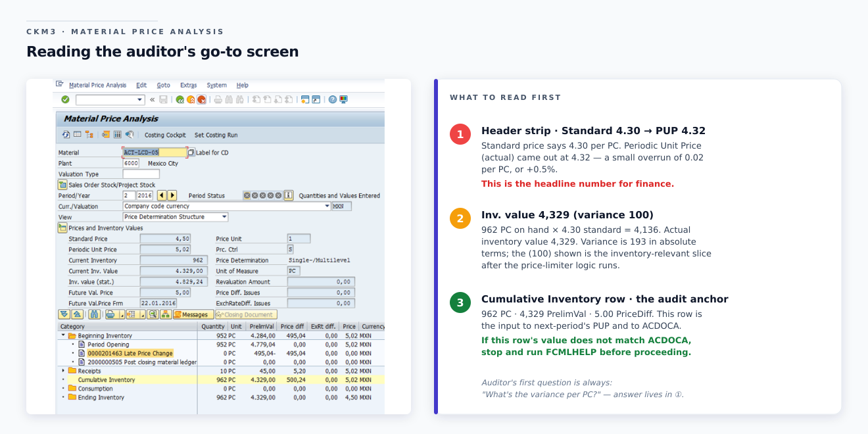This screenshot has height=434, width=868.
Task: Click the magnifier detail icon above the tree
Action: click(x=153, y=314)
